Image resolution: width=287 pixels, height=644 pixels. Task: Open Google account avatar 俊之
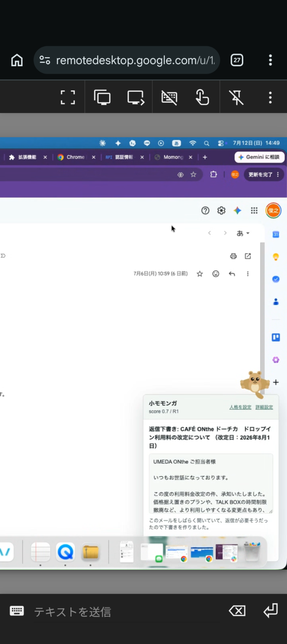coord(273,210)
